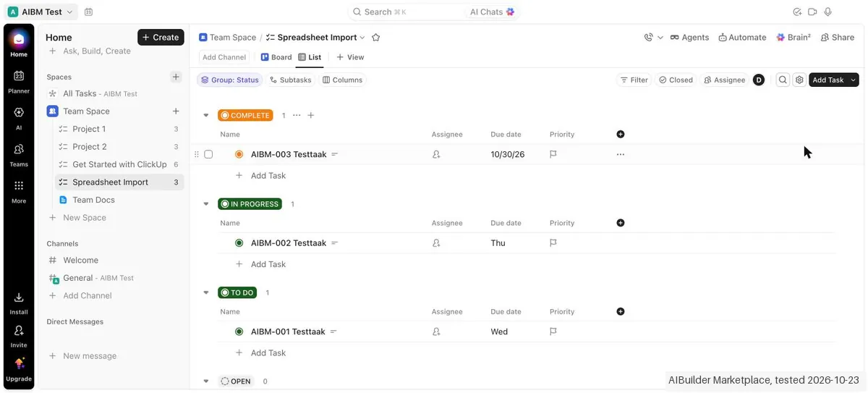868x393 pixels.
Task: Click the Create button
Action: [161, 37]
